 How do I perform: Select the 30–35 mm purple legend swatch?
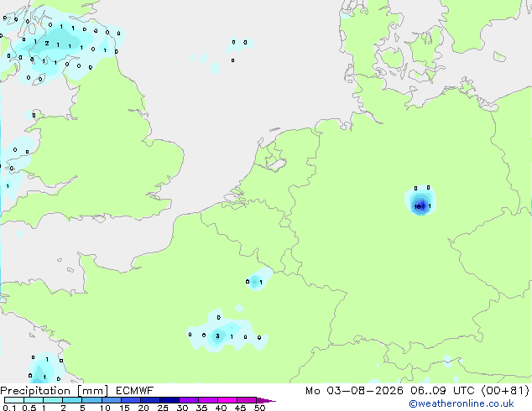coord(189,400)
